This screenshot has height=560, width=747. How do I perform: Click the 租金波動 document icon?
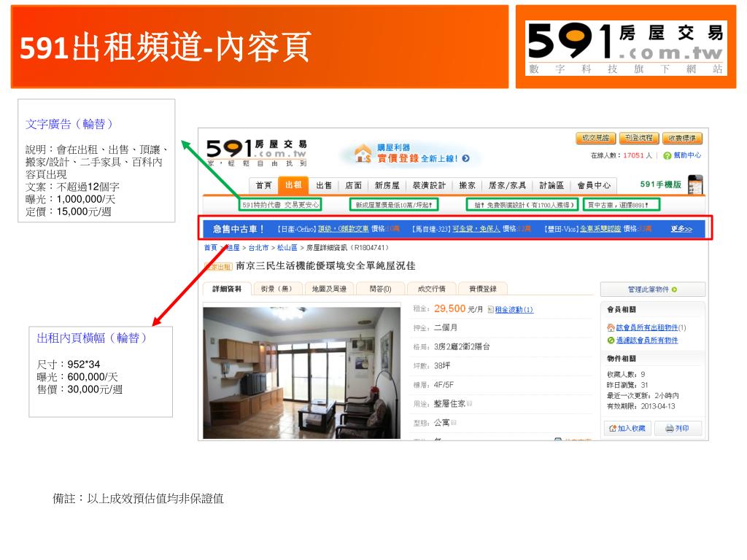click(x=490, y=309)
